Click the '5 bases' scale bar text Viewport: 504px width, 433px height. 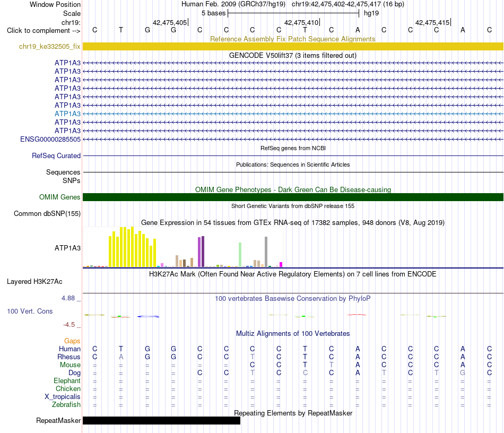[213, 13]
